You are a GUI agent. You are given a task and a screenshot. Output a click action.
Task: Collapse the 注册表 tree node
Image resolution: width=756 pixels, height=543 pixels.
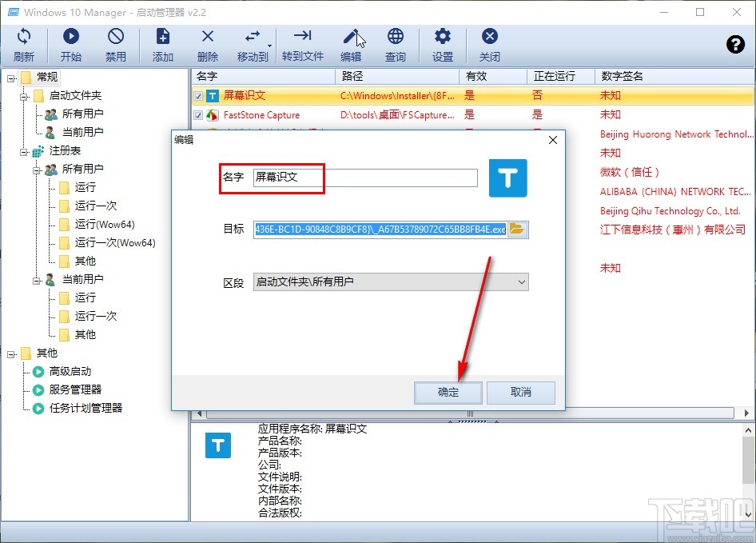coord(24,150)
